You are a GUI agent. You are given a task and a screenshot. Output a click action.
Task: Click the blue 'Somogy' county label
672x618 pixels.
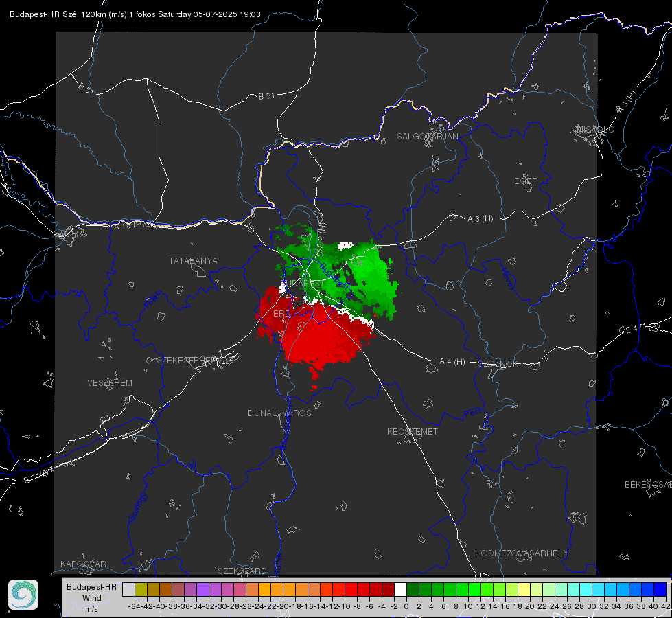click(x=138, y=507)
